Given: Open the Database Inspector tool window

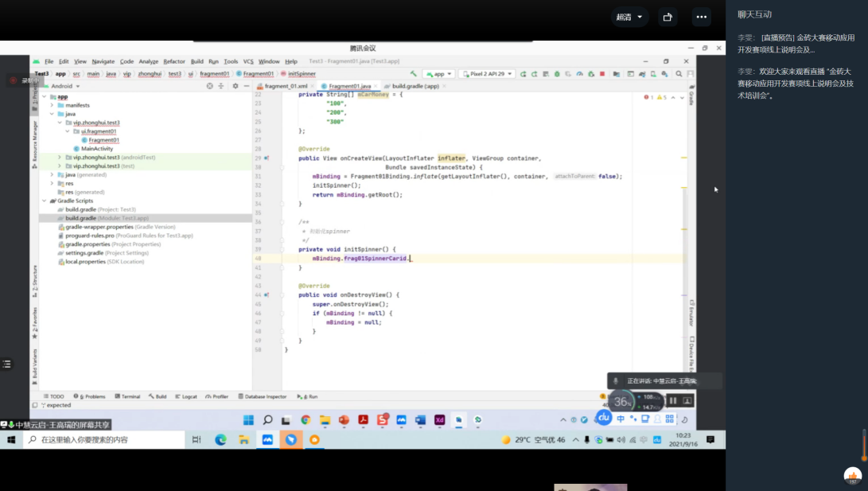Looking at the screenshot, I should (263, 396).
